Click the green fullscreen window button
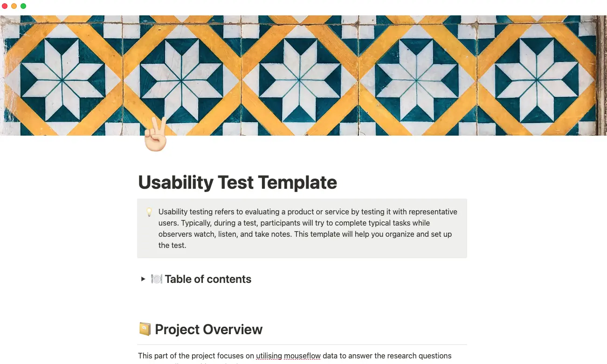This screenshot has height=364, width=607. [23, 6]
